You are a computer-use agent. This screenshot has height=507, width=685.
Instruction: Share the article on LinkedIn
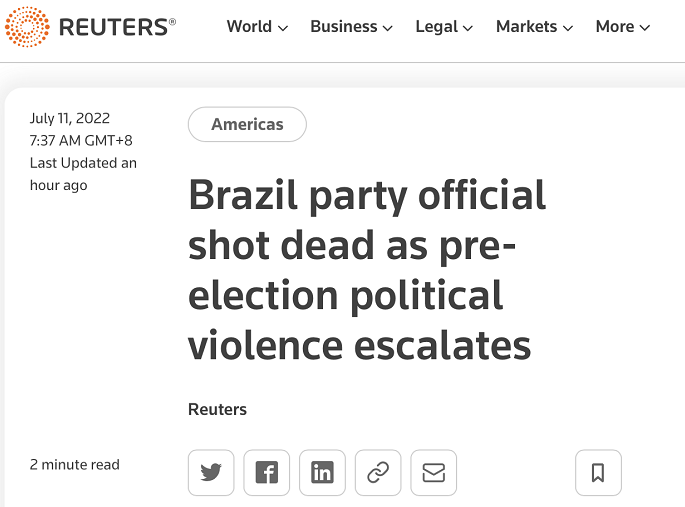click(322, 473)
